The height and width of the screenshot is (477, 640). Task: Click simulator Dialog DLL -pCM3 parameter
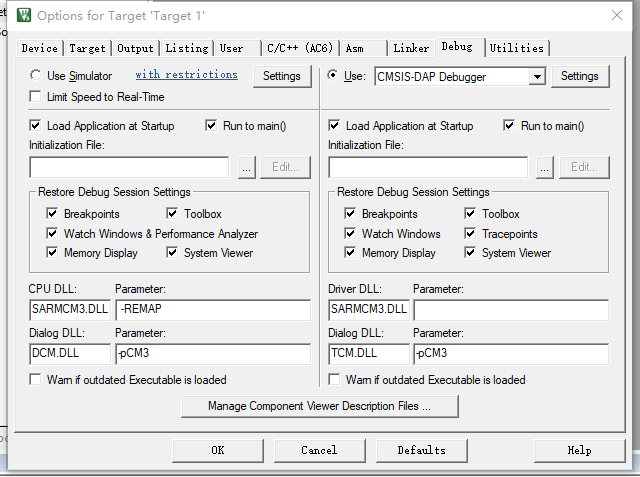(213, 354)
